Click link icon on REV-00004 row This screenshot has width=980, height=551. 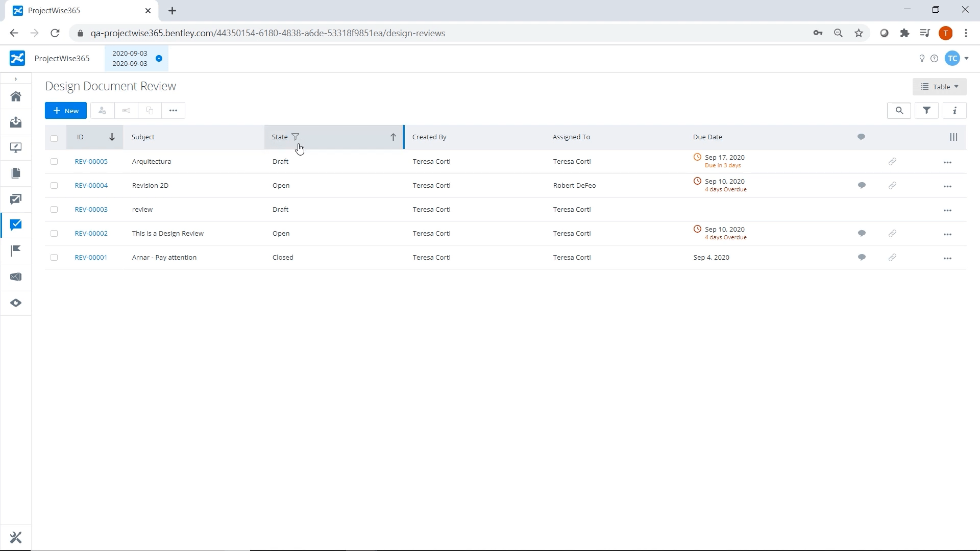[892, 185]
